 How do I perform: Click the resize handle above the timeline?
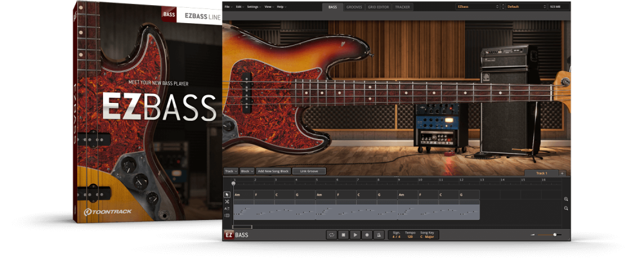(x=396, y=177)
